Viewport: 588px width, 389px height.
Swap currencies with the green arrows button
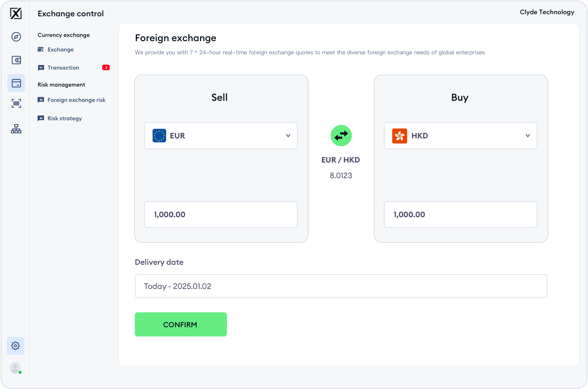point(341,136)
